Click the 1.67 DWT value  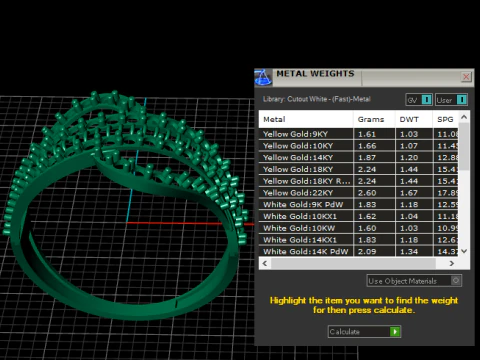409,193
